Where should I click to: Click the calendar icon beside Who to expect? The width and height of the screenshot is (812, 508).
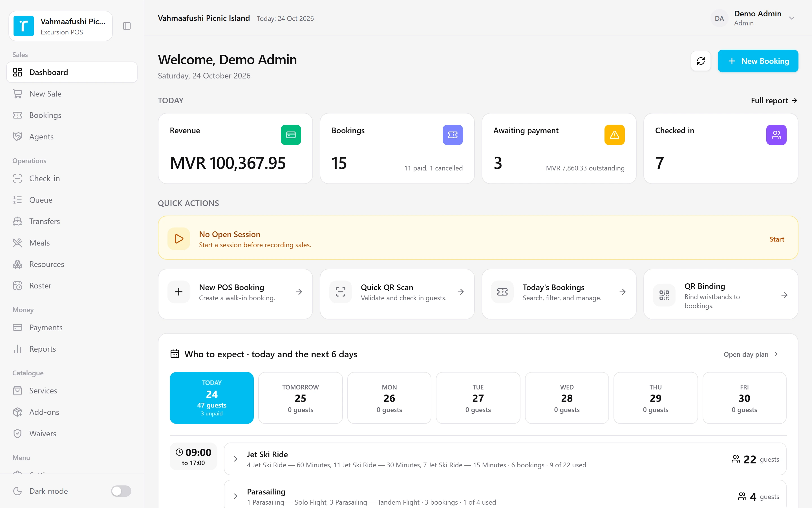click(x=175, y=354)
